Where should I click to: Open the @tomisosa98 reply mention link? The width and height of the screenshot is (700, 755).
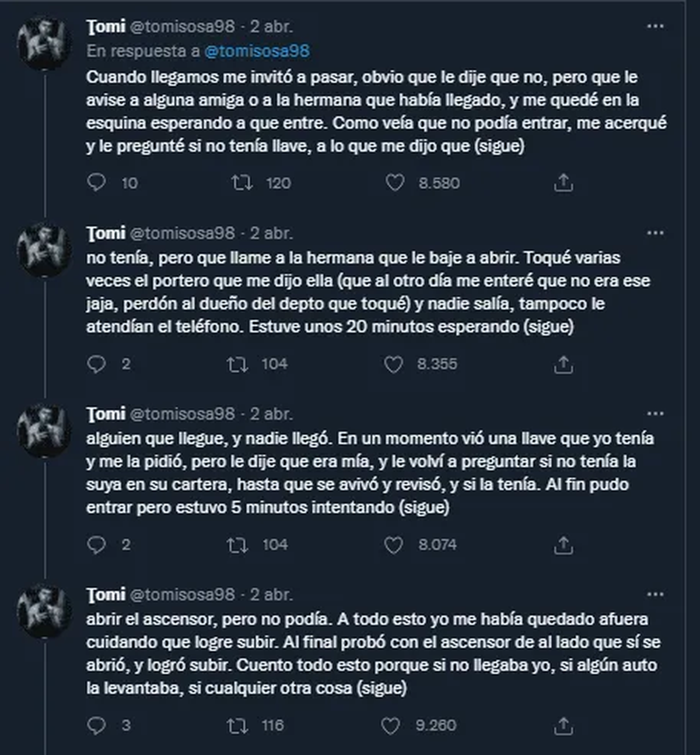coord(257,51)
